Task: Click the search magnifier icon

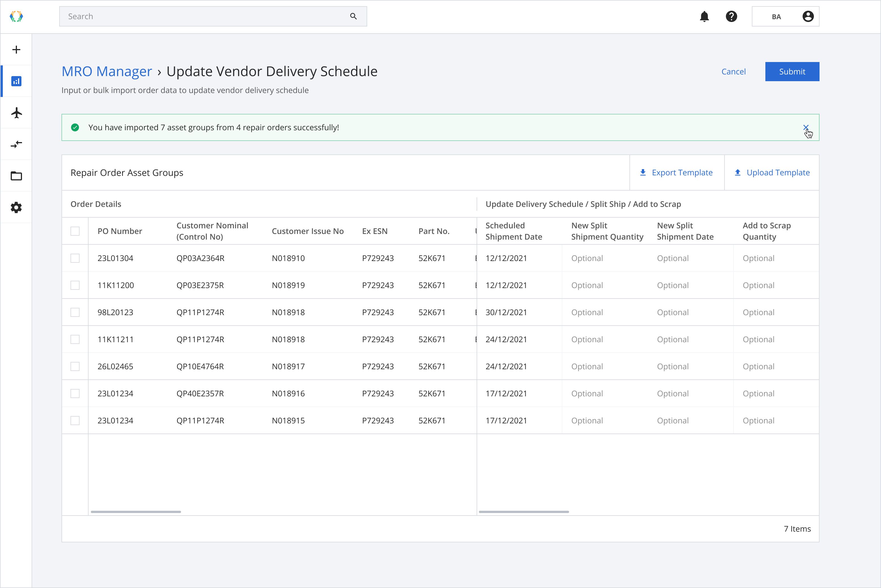Action: [x=353, y=16]
